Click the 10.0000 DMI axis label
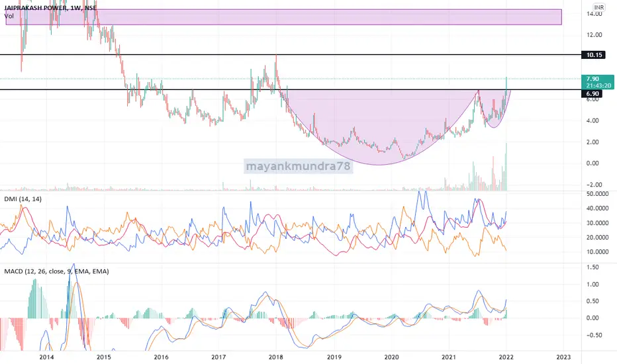617x364 pixels. tap(598, 252)
